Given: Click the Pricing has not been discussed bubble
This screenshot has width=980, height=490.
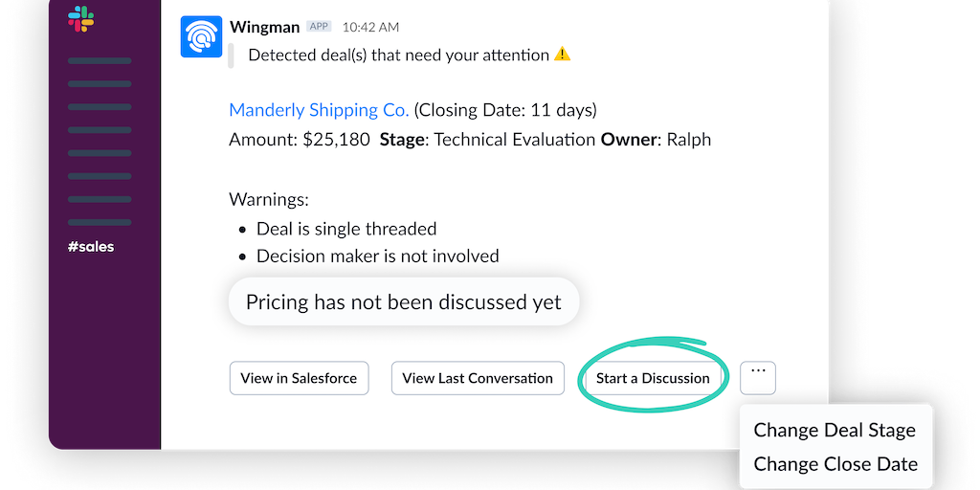Looking at the screenshot, I should pyautogui.click(x=403, y=302).
